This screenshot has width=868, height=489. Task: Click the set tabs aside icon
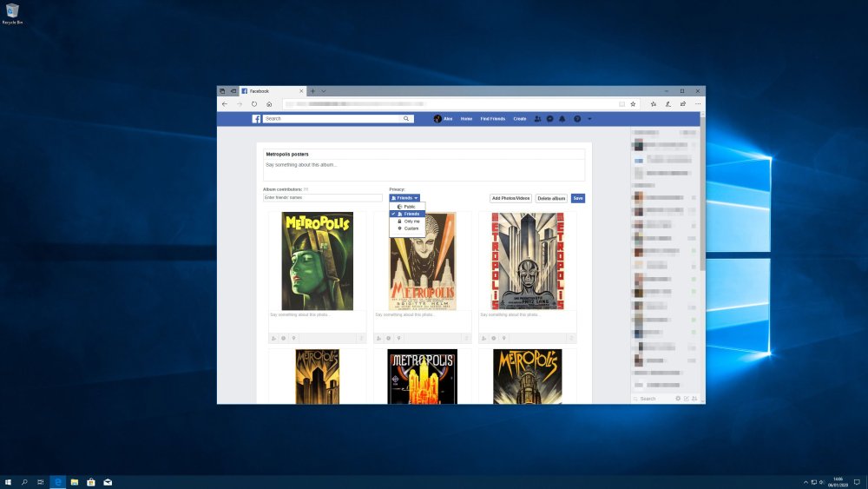click(233, 91)
